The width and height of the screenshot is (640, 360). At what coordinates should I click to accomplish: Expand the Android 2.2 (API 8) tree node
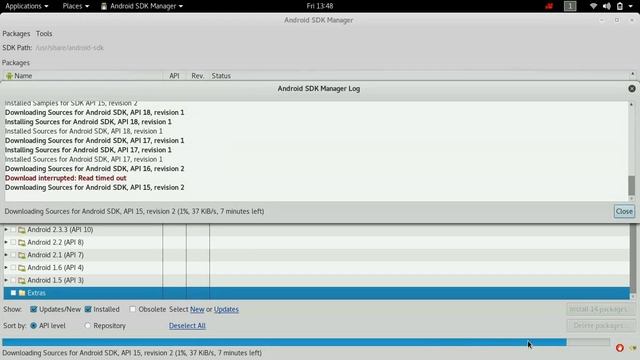6,242
